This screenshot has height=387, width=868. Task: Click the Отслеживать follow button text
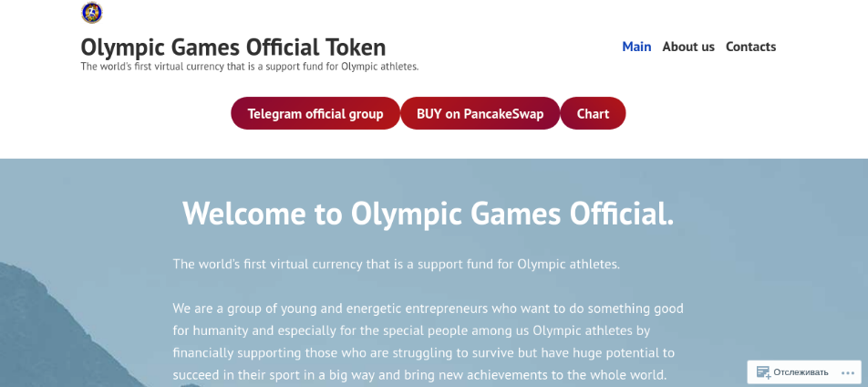pyautogui.click(x=801, y=372)
